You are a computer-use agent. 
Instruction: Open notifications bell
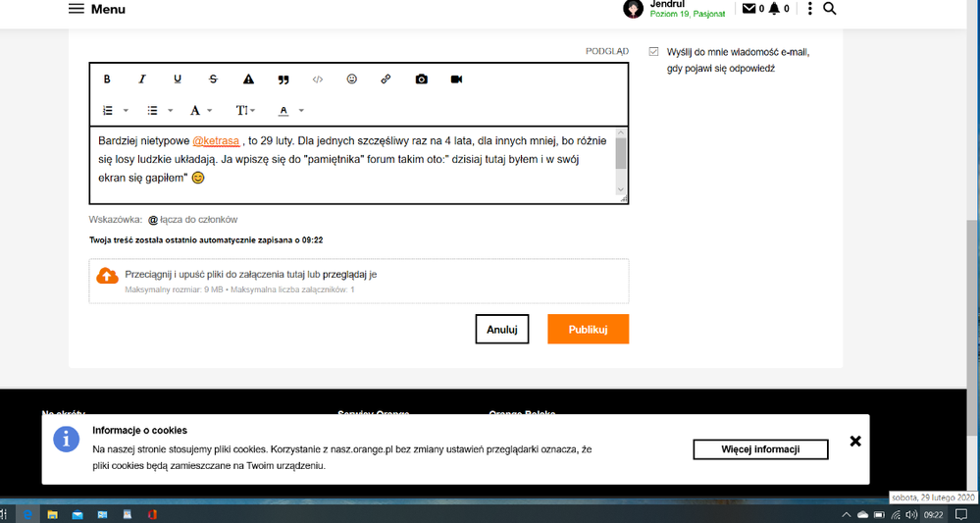(x=774, y=8)
